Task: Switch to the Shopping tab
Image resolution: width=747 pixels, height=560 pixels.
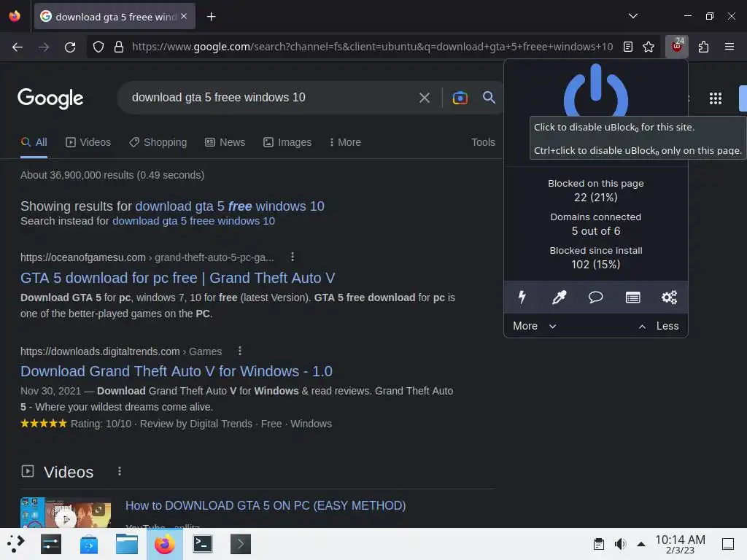Action: tap(158, 142)
